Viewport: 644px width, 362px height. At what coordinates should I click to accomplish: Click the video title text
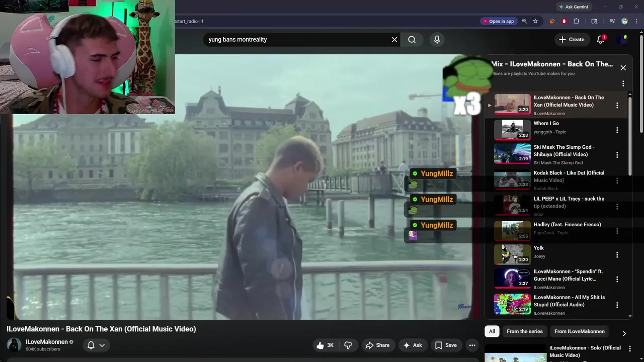click(x=101, y=329)
